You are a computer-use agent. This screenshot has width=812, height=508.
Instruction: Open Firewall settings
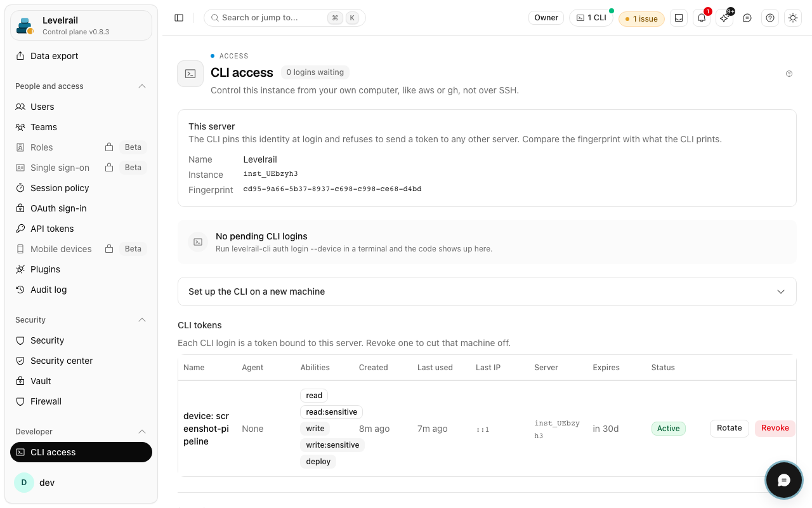81,401
